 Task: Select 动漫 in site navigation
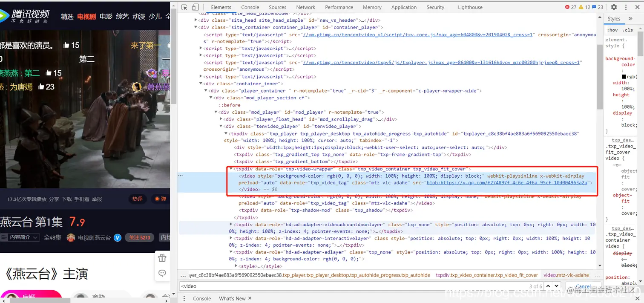[139, 16]
